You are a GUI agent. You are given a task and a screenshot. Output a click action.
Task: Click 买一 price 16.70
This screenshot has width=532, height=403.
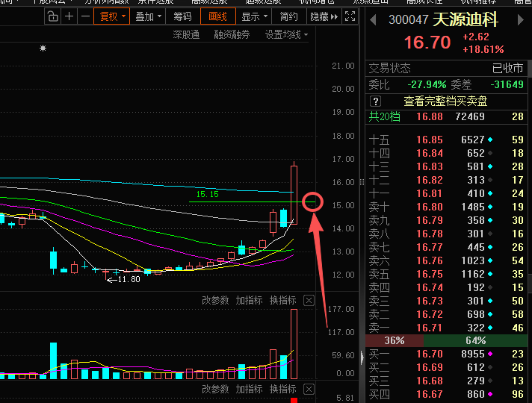(430, 354)
